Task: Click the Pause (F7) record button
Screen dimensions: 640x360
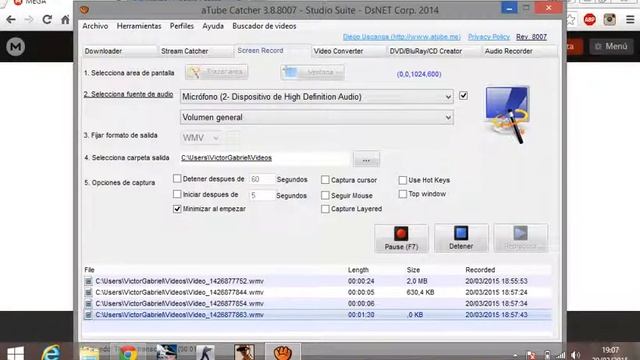Action: click(401, 238)
